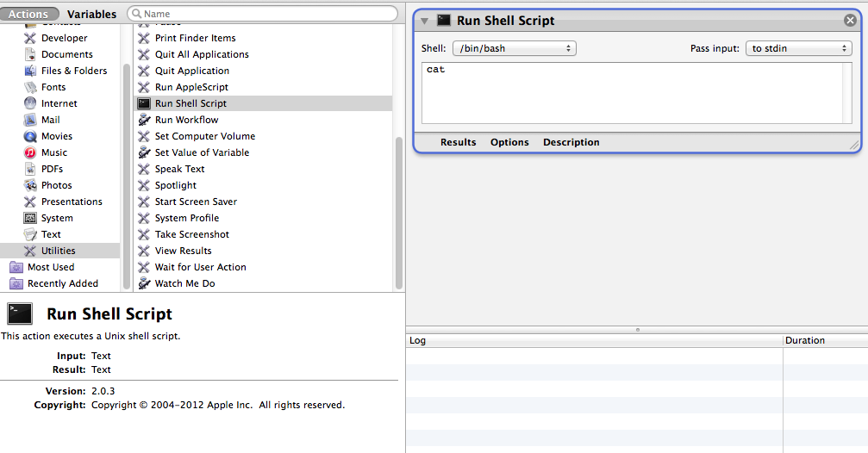Open the Documents category icon
Screen dimensions: 868x453
pyautogui.click(x=30, y=54)
